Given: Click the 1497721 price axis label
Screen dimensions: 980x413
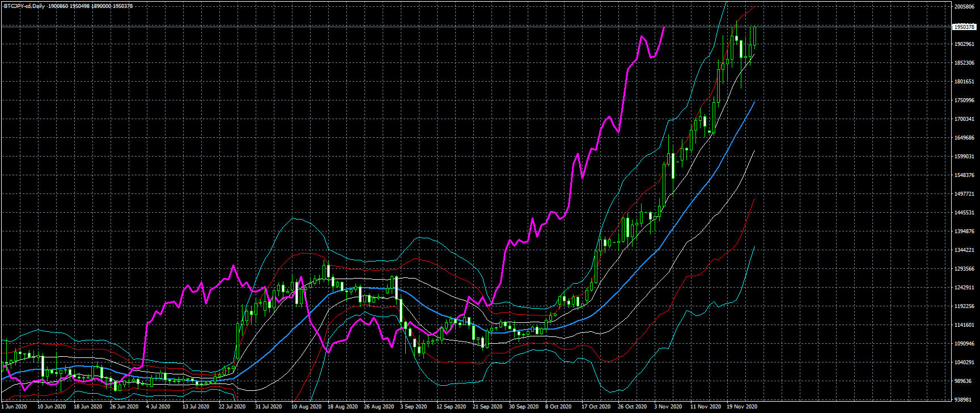Looking at the screenshot, I should click(x=964, y=194).
